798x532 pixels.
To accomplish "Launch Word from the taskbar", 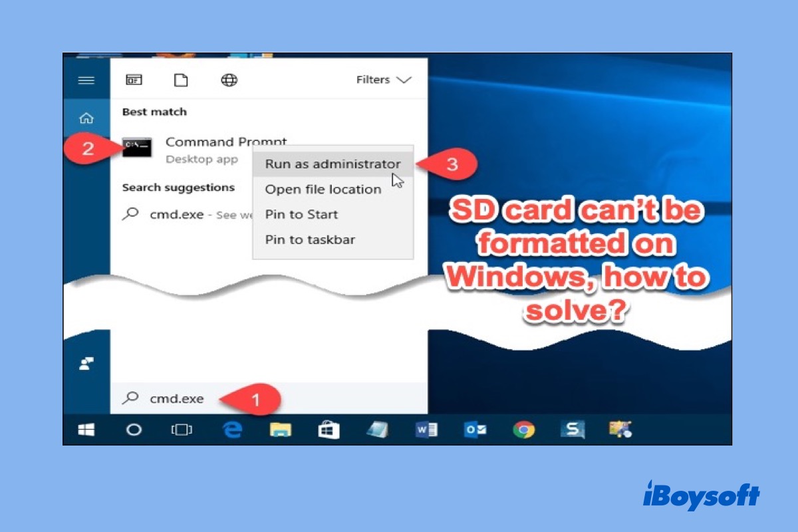I will tap(426, 430).
